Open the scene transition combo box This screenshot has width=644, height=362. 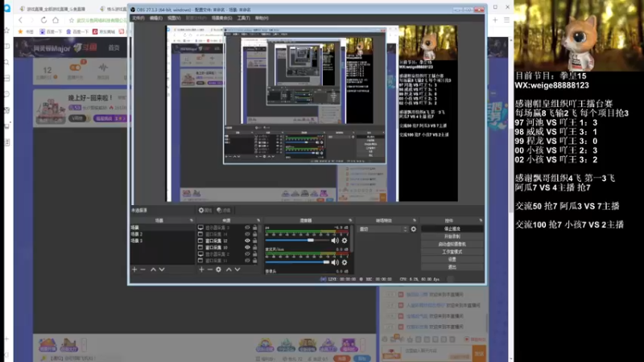[x=383, y=229]
